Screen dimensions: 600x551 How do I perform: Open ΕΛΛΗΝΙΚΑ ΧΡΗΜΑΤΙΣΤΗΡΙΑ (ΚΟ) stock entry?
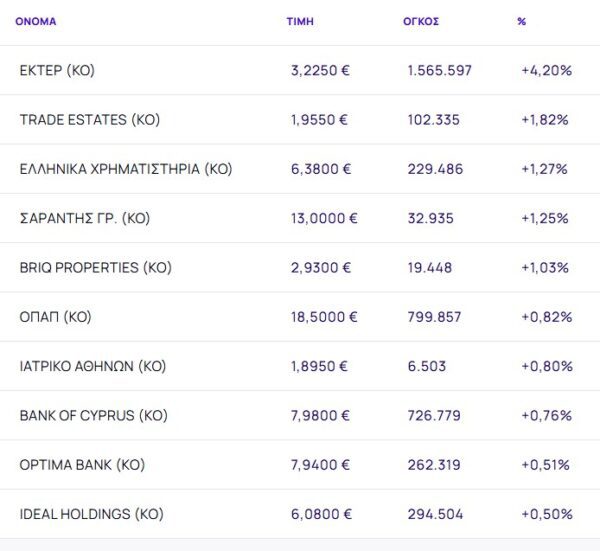click(x=125, y=169)
